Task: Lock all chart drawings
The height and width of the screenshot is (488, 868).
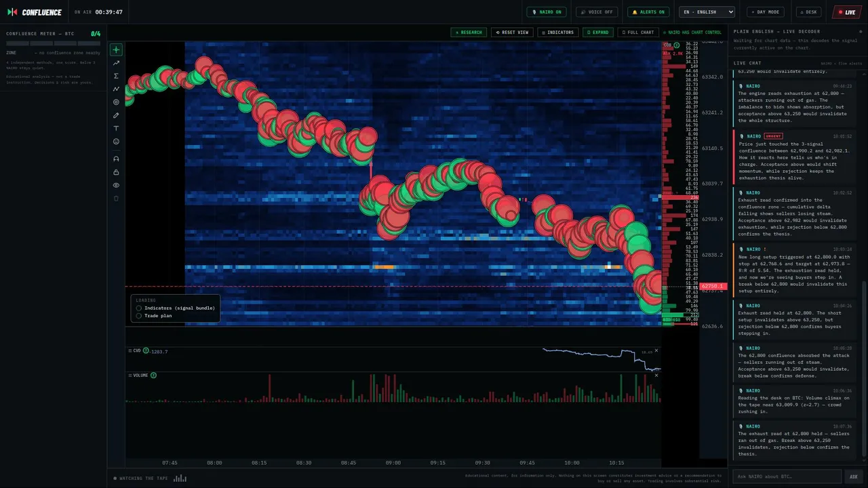Action: click(116, 172)
